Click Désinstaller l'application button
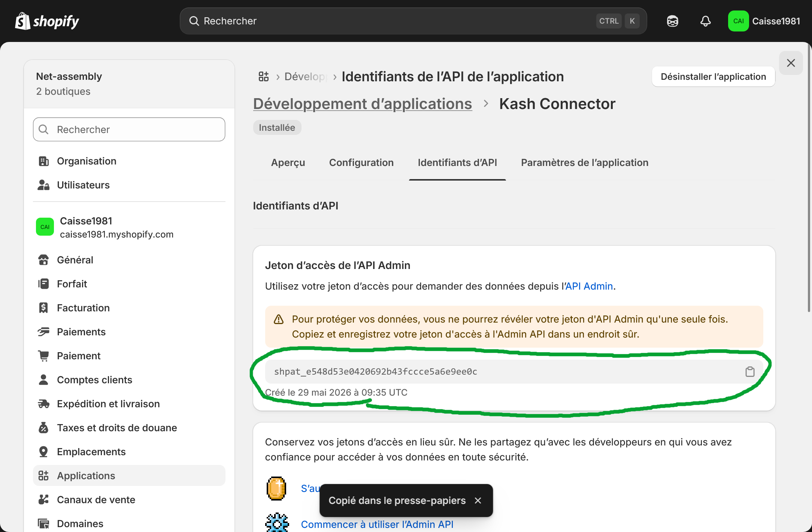This screenshot has width=812, height=532. pos(713,76)
